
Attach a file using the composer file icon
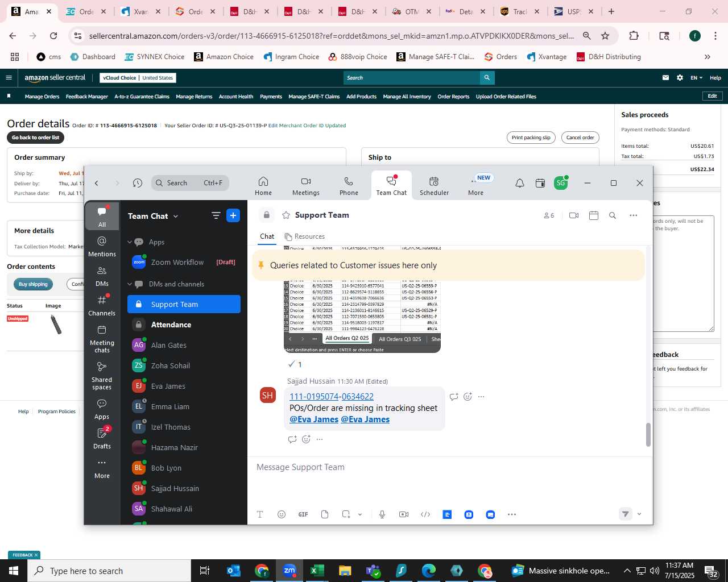coord(325,514)
